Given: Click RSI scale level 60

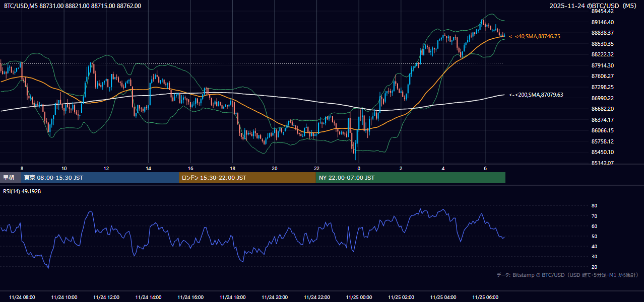Looking at the screenshot, I should coord(594,226).
